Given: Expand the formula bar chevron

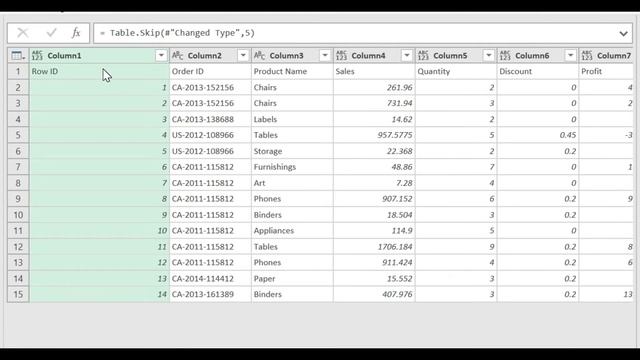Looking at the screenshot, I should click(623, 33).
